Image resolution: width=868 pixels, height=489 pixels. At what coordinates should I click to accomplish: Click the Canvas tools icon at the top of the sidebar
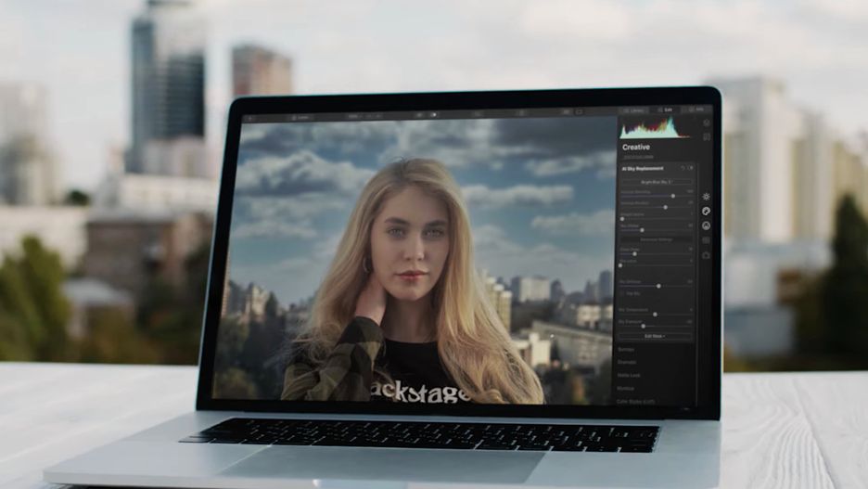pyautogui.click(x=707, y=122)
